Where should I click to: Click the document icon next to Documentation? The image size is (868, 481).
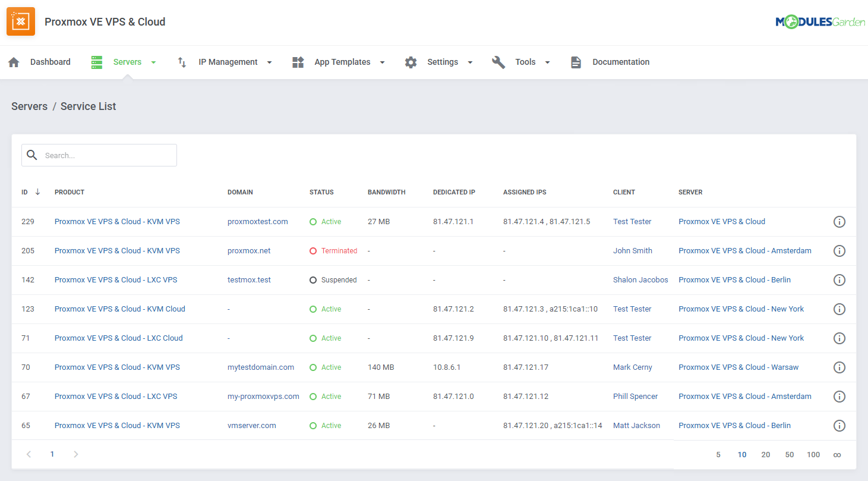coord(576,61)
